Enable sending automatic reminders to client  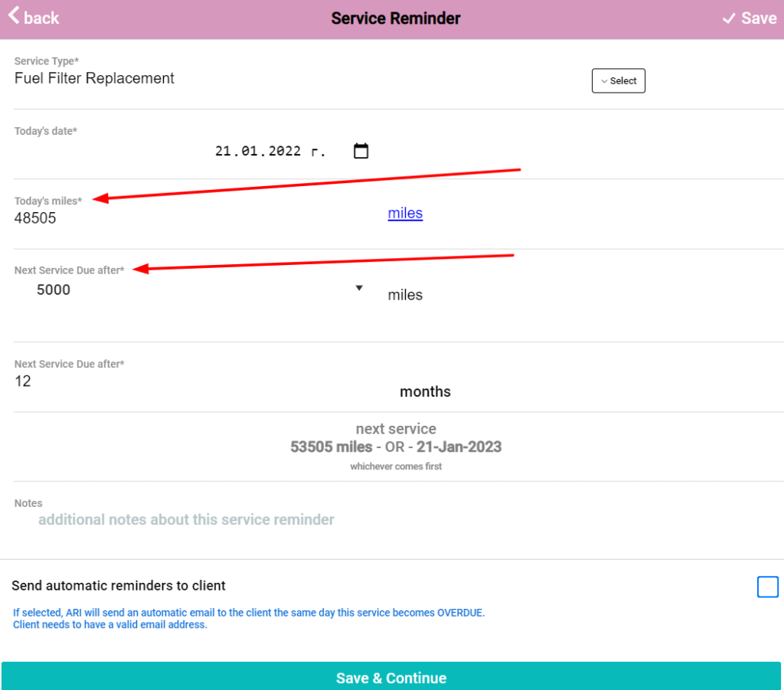(767, 587)
